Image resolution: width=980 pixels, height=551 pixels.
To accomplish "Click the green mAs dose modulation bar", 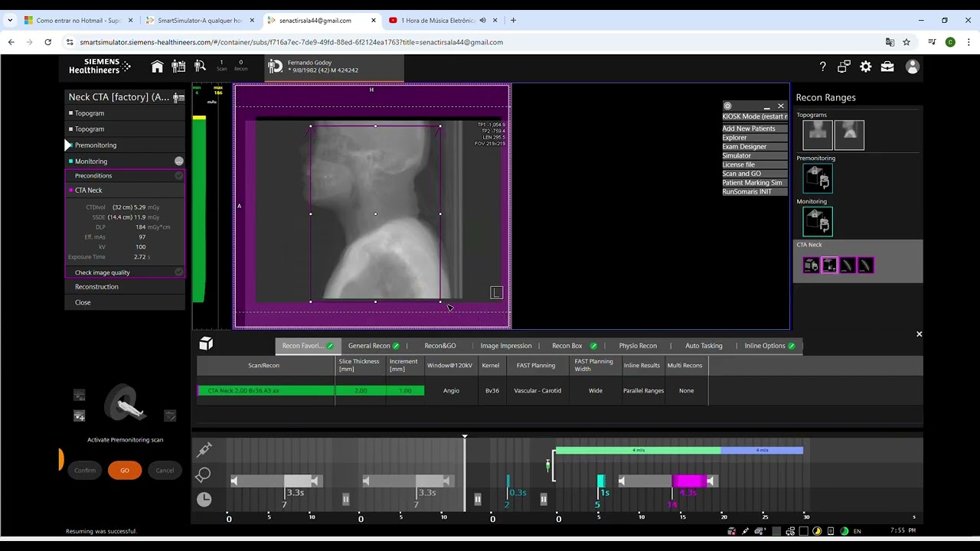I will point(199,208).
